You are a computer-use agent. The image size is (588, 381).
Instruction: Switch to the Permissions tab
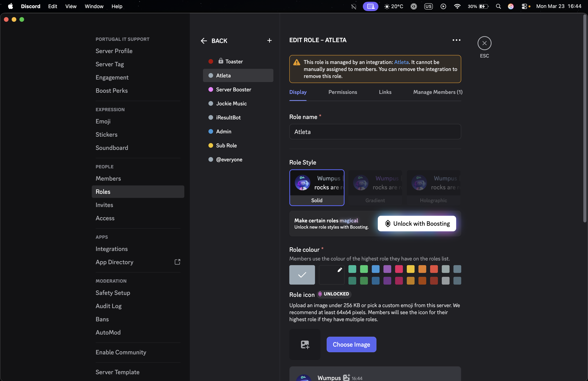click(x=342, y=92)
